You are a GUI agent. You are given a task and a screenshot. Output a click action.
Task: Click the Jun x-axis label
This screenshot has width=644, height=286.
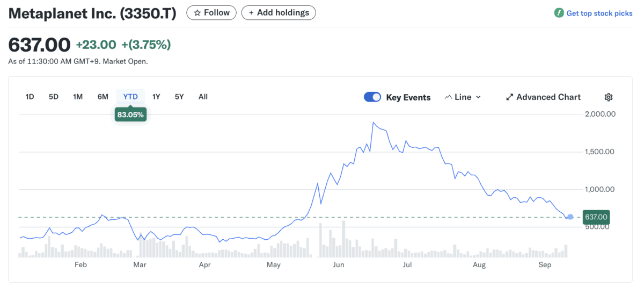point(339,265)
